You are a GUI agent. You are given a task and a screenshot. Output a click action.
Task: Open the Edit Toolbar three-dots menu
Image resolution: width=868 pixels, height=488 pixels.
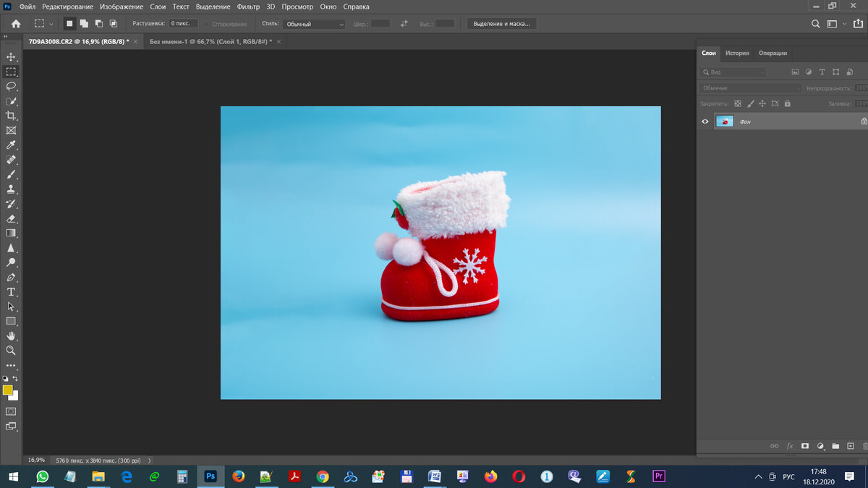point(11,366)
